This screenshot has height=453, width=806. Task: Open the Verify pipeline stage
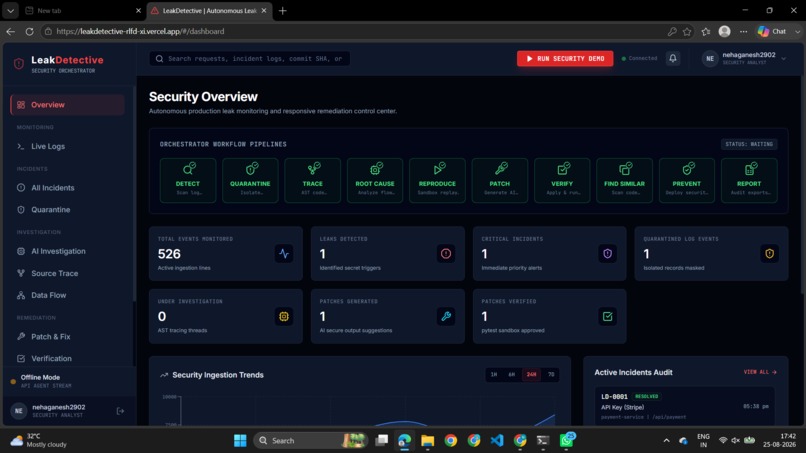(x=562, y=180)
